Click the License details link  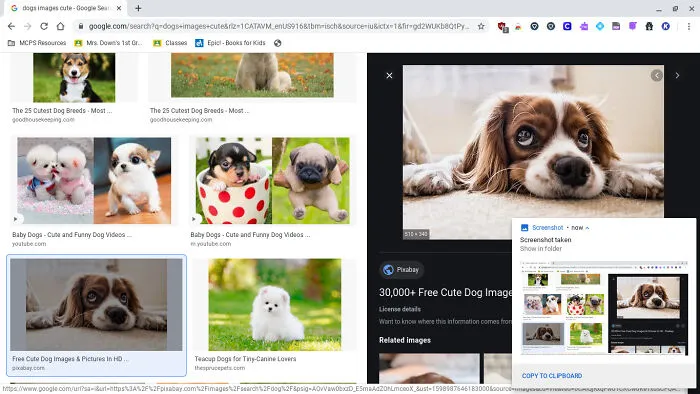coord(400,309)
